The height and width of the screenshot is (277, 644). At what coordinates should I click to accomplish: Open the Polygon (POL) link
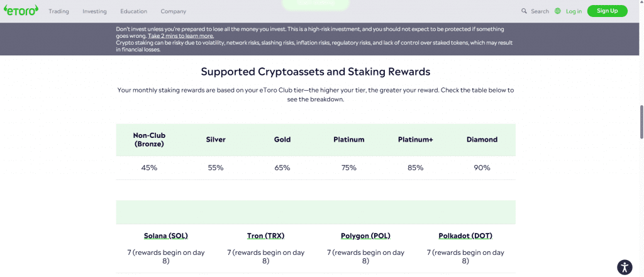click(365, 236)
